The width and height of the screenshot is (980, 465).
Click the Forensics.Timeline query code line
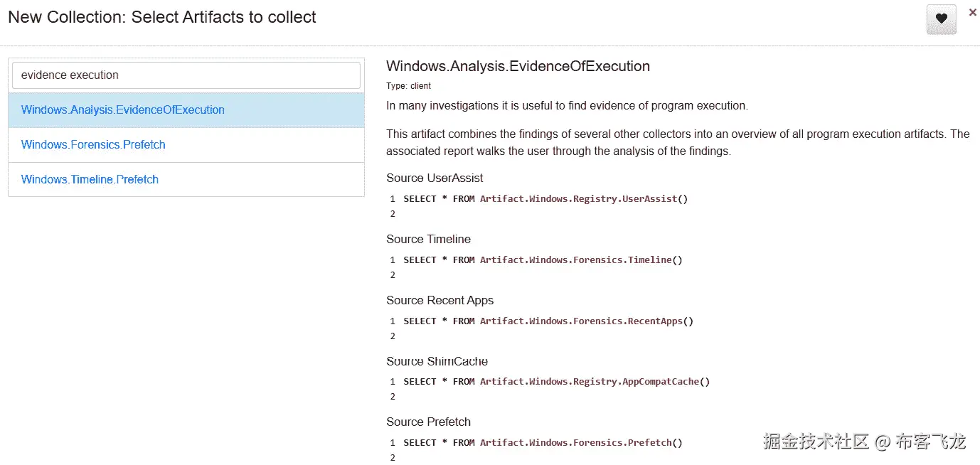543,260
